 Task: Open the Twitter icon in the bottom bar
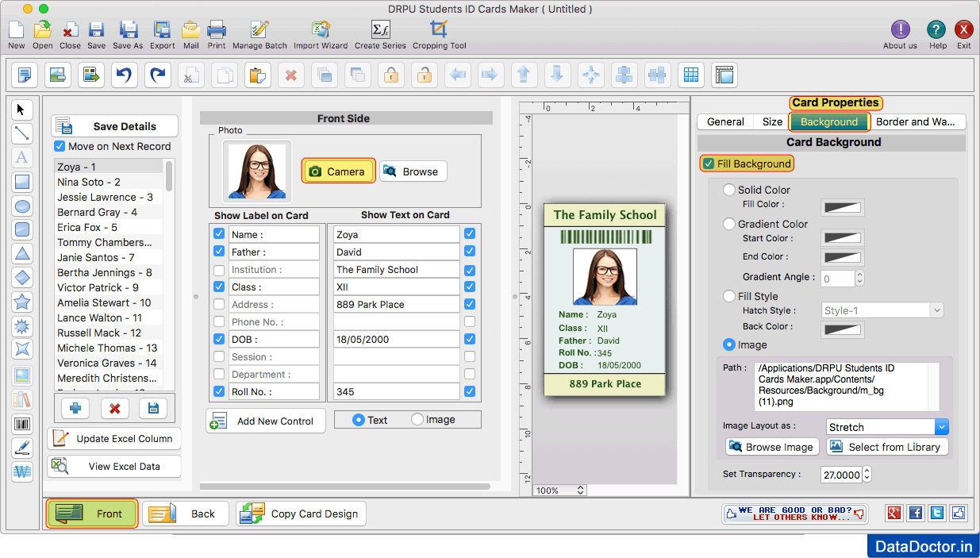coord(937,514)
